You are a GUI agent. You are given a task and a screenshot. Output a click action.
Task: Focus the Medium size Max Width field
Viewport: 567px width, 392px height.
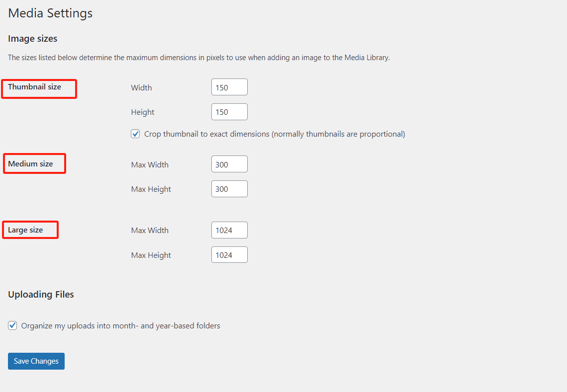tap(229, 164)
